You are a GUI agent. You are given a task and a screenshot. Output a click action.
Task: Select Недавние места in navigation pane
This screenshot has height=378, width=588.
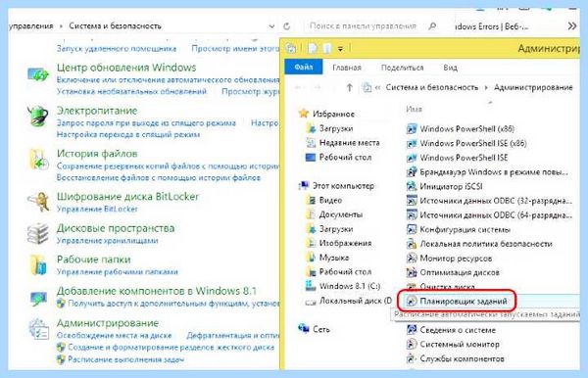[350, 143]
